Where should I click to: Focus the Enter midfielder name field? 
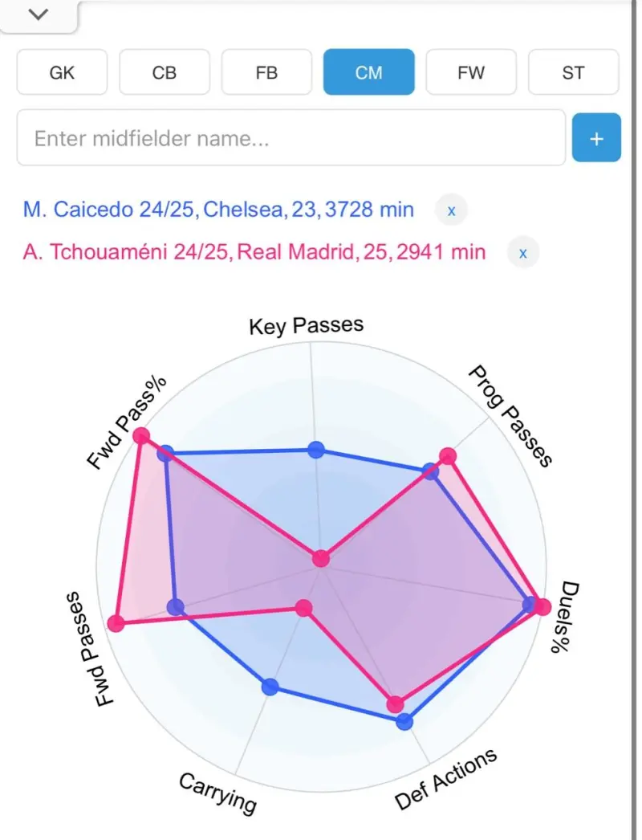pyautogui.click(x=291, y=137)
